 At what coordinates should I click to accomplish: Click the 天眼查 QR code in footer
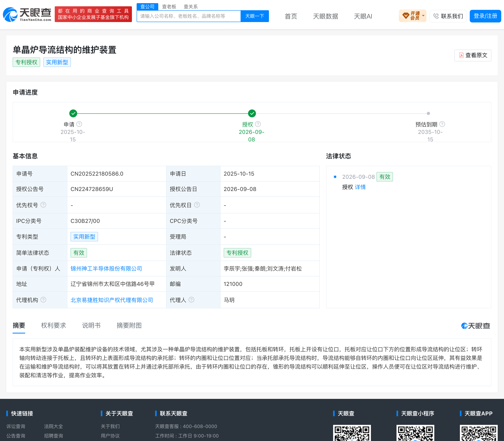pyautogui.click(x=352, y=433)
